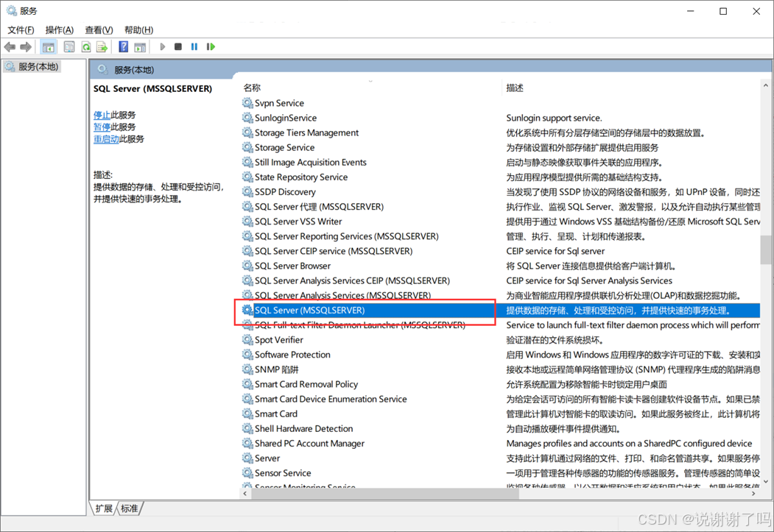Click the gear icon of Software Protection

click(247, 355)
